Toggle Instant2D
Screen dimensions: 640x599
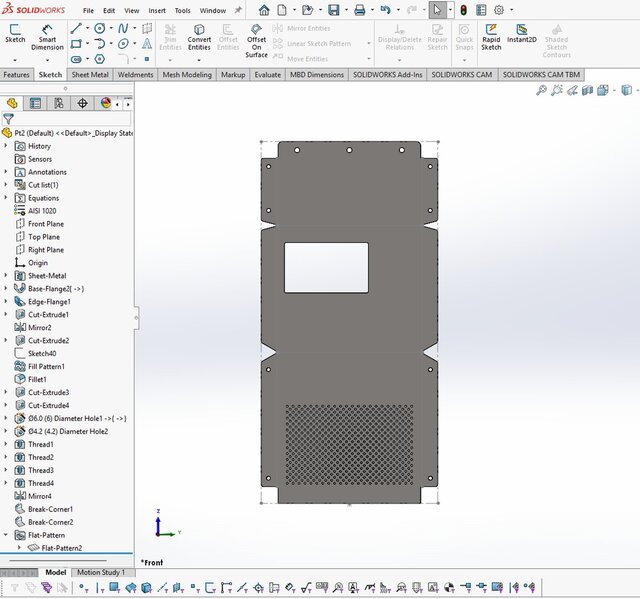(522, 33)
